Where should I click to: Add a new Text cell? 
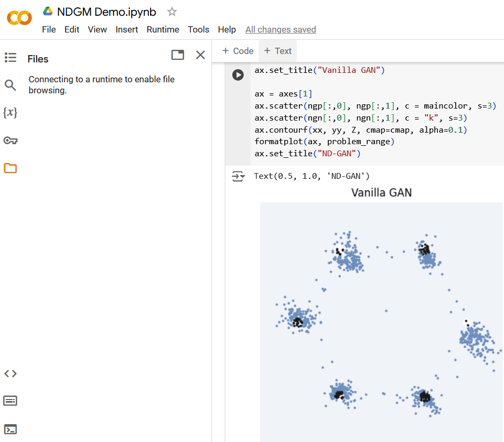[x=278, y=51]
